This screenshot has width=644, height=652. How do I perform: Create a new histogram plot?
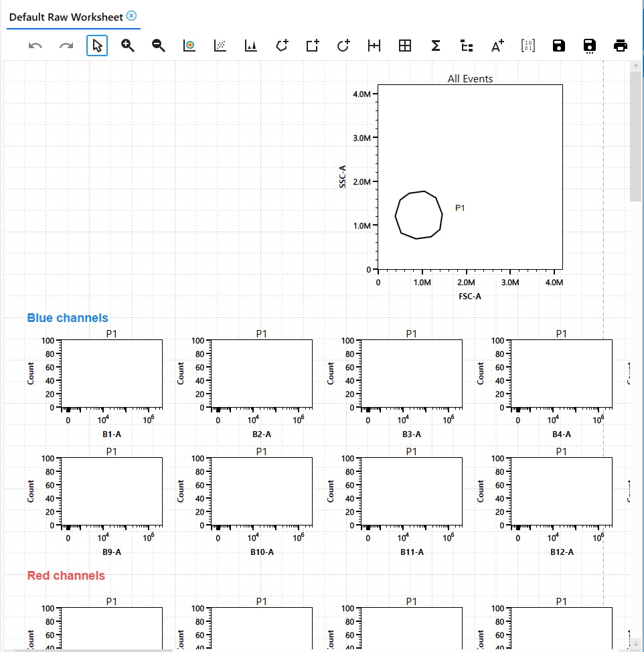coord(250,46)
